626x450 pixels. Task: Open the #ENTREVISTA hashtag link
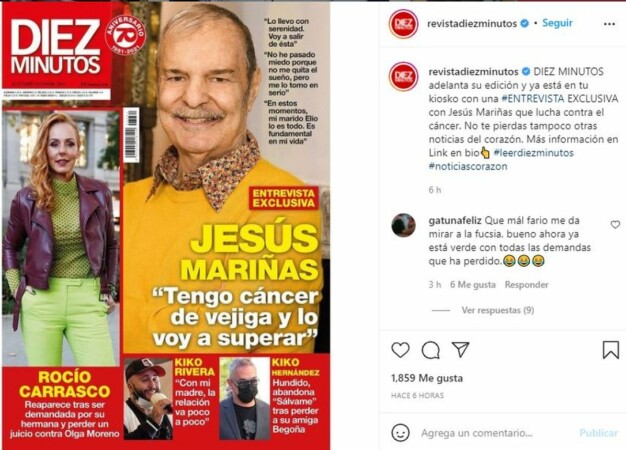533,99
